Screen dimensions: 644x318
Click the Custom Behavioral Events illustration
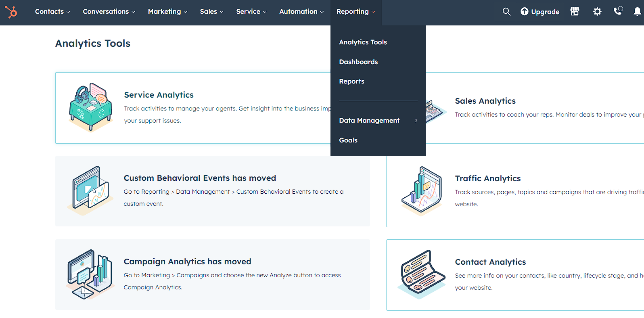(x=90, y=191)
